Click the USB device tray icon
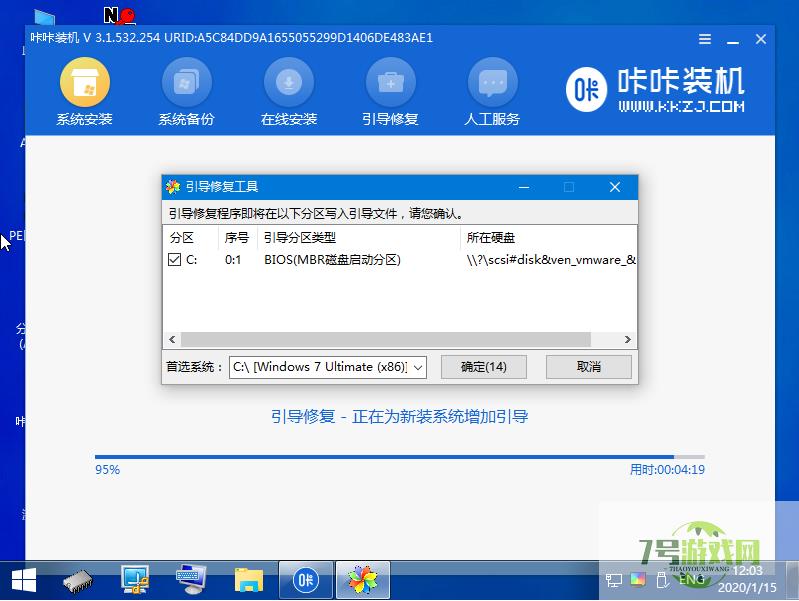The height and width of the screenshot is (601, 799). [662, 580]
